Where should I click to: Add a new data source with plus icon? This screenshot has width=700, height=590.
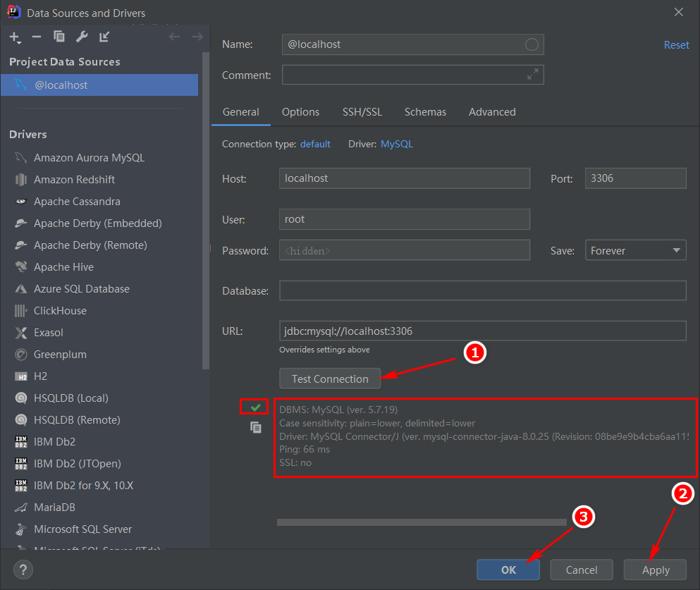[15, 37]
